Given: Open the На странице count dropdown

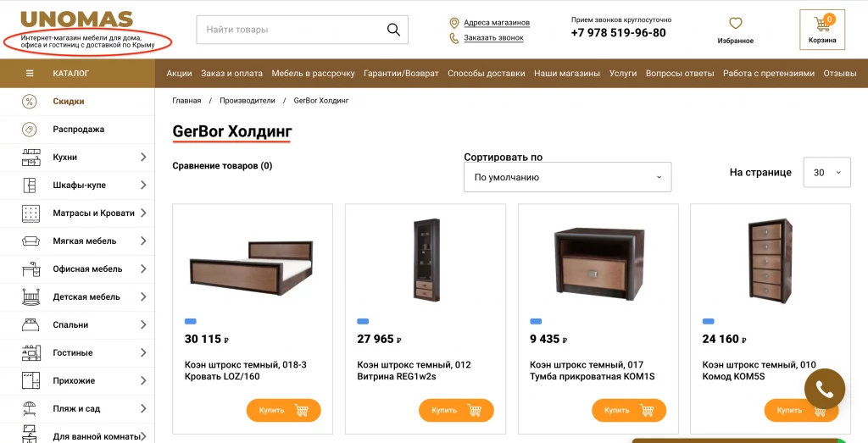Looking at the screenshot, I should coord(826,173).
